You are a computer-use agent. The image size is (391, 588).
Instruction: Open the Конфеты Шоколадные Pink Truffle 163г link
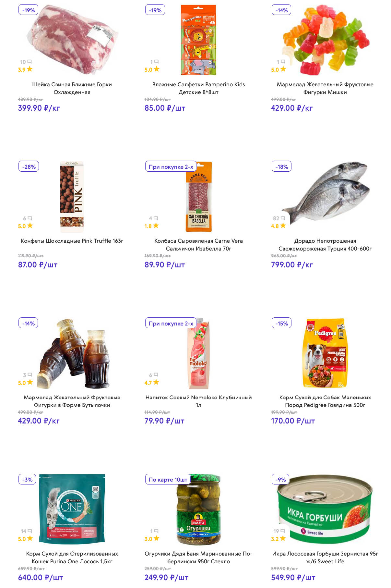click(72, 241)
